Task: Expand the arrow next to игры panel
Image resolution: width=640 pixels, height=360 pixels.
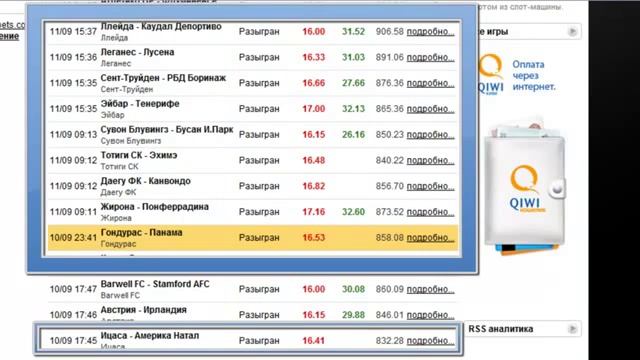Action: point(572,31)
